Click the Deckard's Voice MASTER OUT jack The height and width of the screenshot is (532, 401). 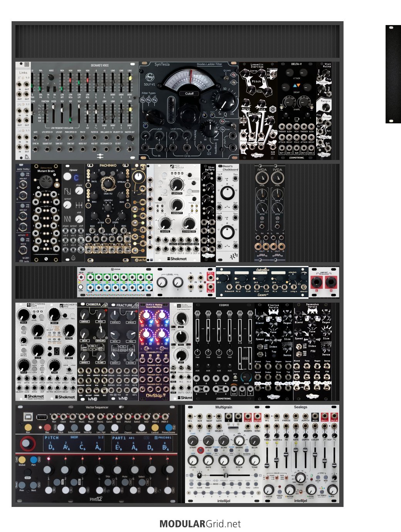pos(130,149)
